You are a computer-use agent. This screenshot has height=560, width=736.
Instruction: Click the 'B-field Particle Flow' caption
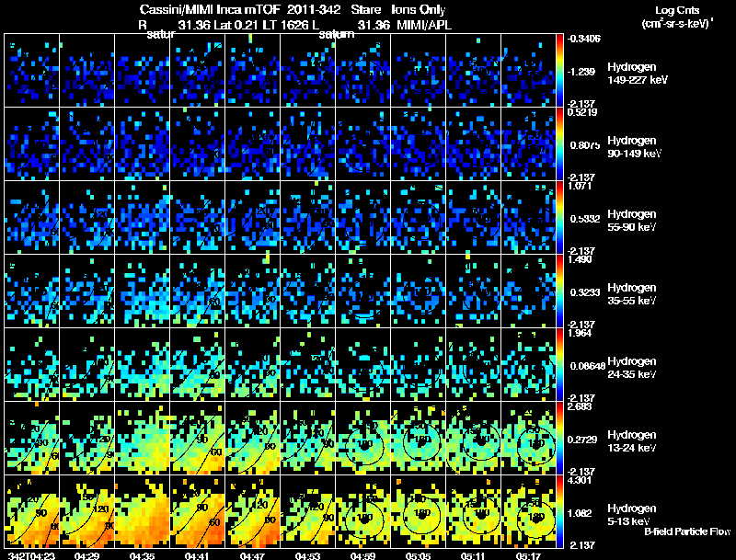pos(687,531)
